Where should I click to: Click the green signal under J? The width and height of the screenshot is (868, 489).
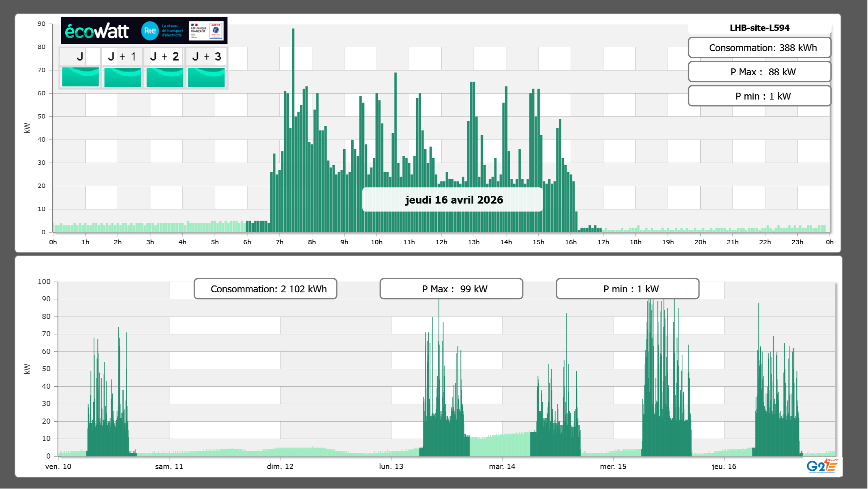coord(81,77)
